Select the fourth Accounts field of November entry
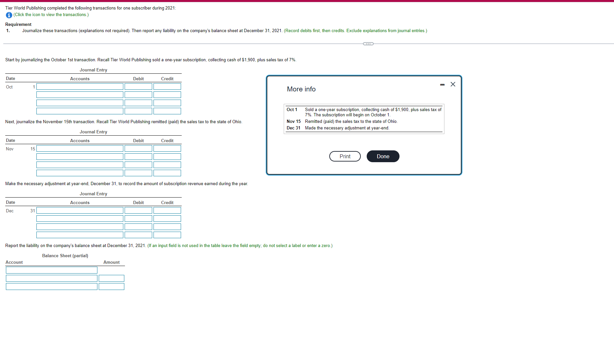Image resolution: width=614 pixels, height=364 pixels. [x=80, y=173]
